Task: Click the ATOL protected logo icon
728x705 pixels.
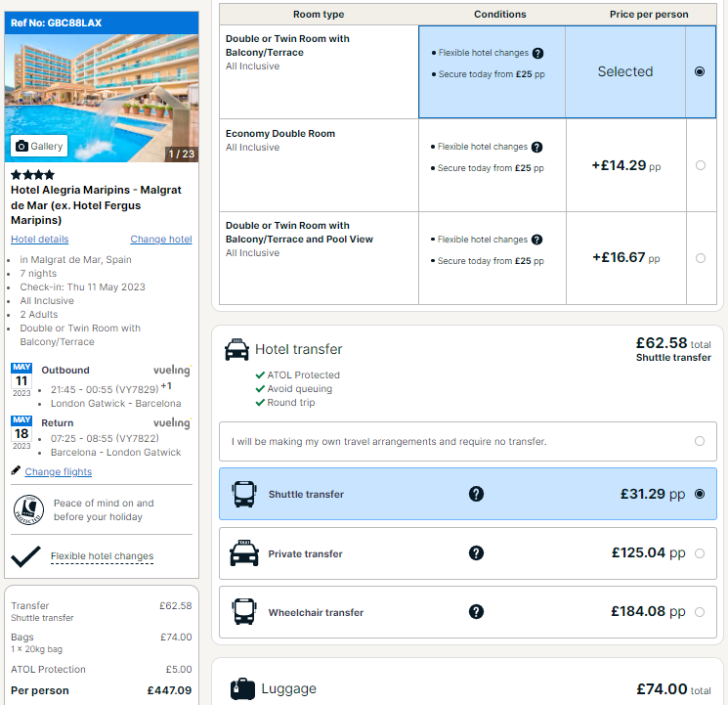Action: click(x=28, y=509)
